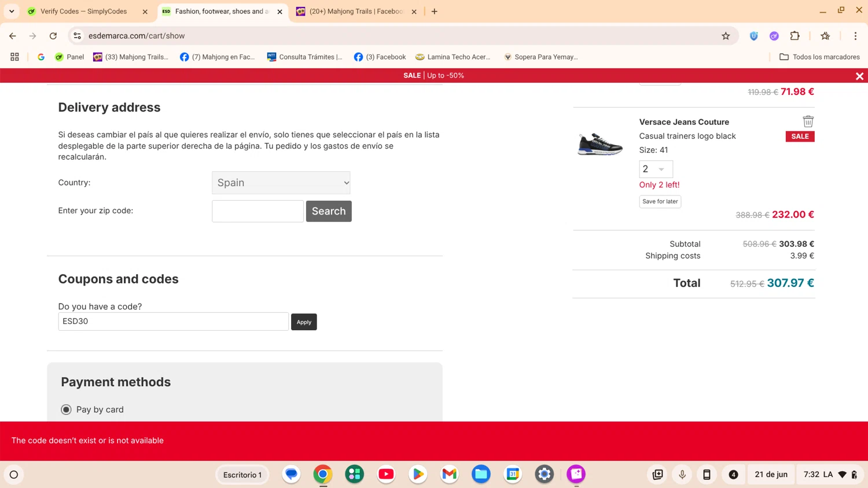The image size is (868, 488).
Task: Go back to the previous page
Action: (x=13, y=36)
